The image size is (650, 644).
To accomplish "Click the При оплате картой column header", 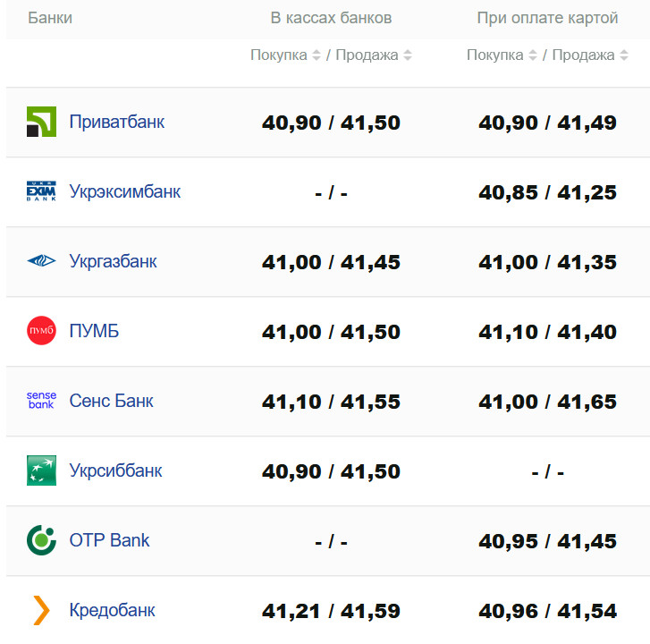I will 547,18.
